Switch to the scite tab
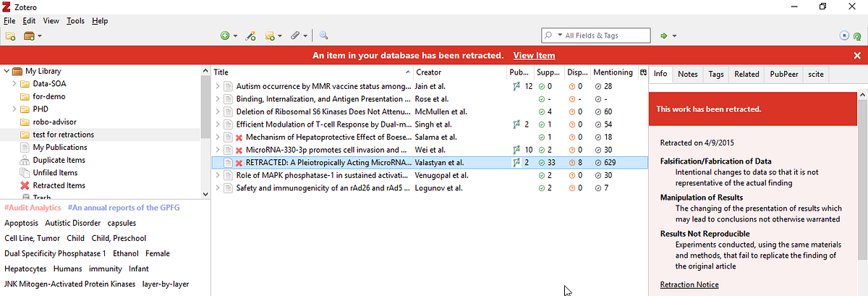The width and height of the screenshot is (868, 296). [x=816, y=74]
